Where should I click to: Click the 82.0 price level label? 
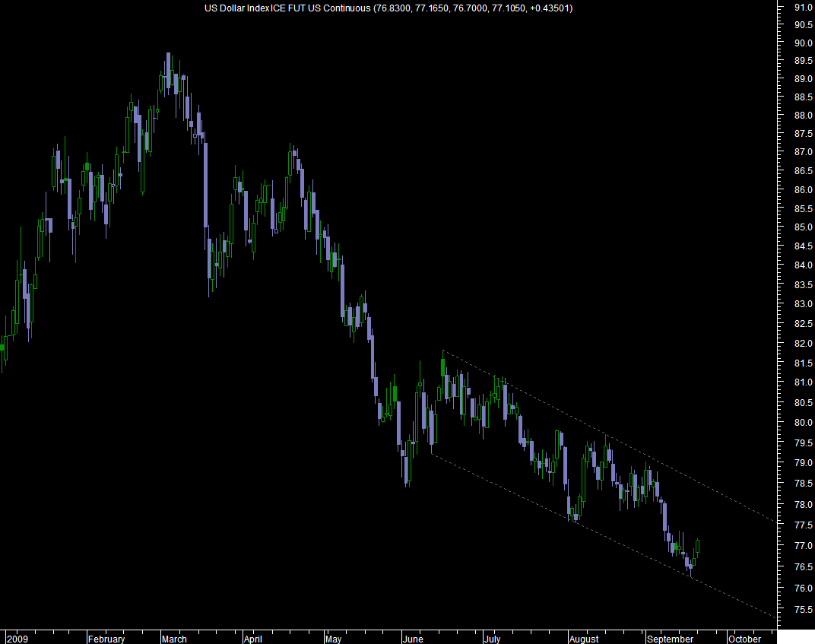coord(803,343)
